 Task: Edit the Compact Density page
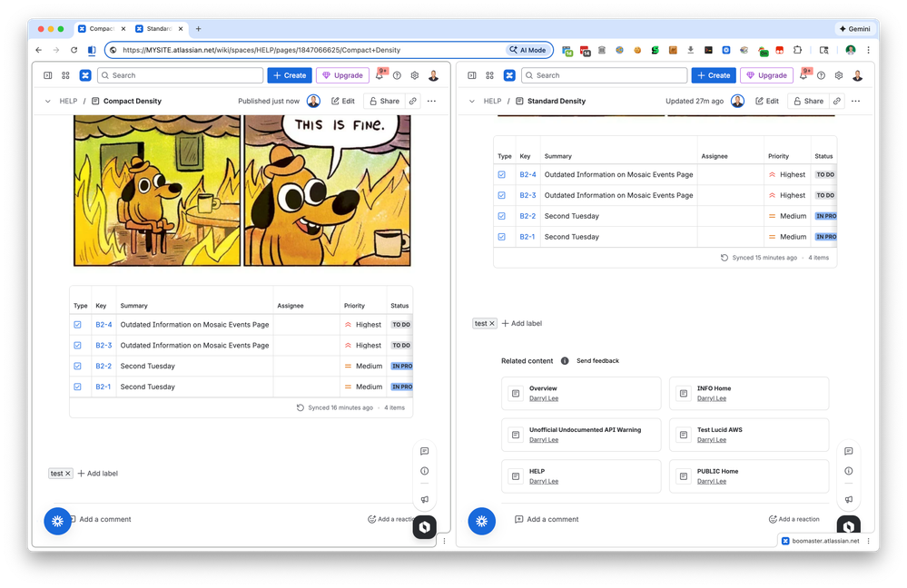pyautogui.click(x=343, y=101)
